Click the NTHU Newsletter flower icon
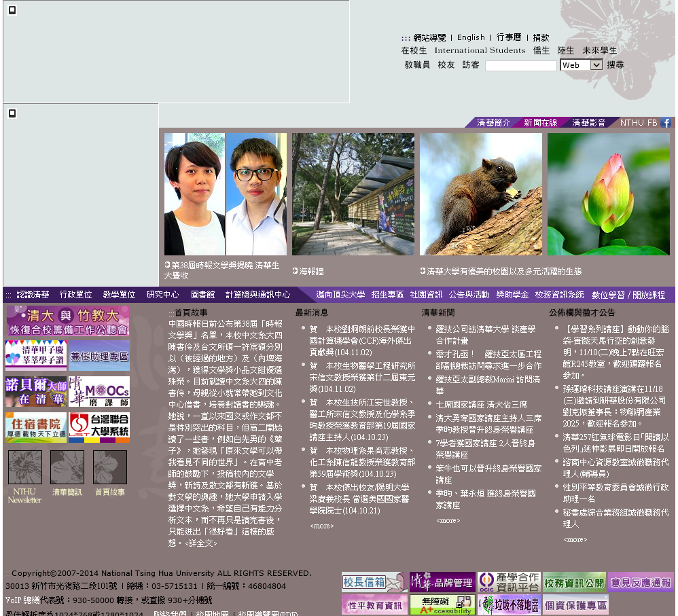The width and height of the screenshot is (678, 616). click(25, 467)
